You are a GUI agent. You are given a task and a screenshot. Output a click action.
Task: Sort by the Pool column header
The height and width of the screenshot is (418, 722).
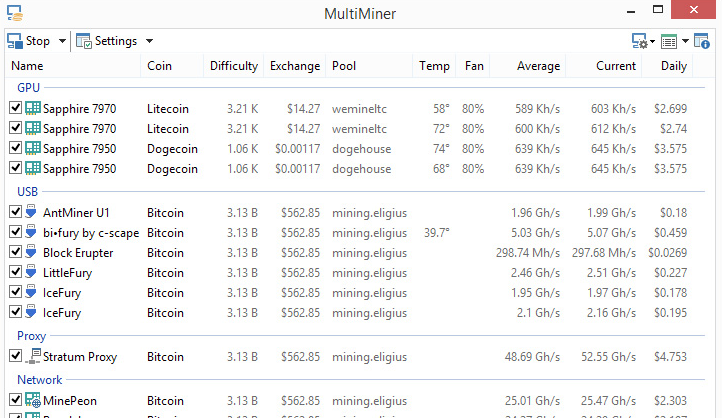point(344,66)
